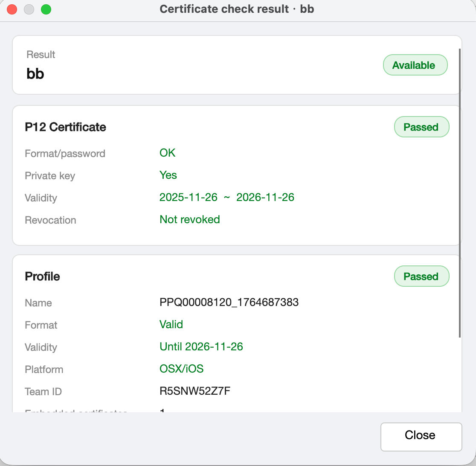Viewport: 476px width, 466px height.
Task: Click the vertical scrollbar of the results
Action: pos(460,193)
